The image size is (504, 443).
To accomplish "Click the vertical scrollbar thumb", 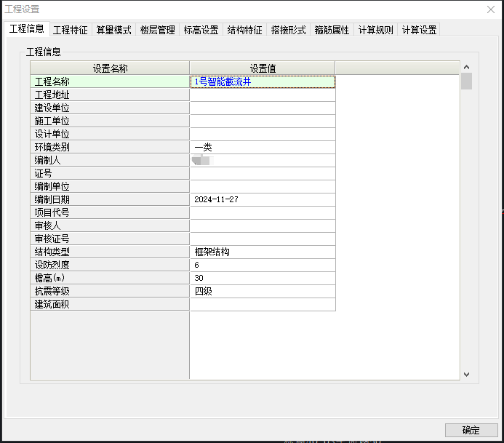I will point(467,81).
